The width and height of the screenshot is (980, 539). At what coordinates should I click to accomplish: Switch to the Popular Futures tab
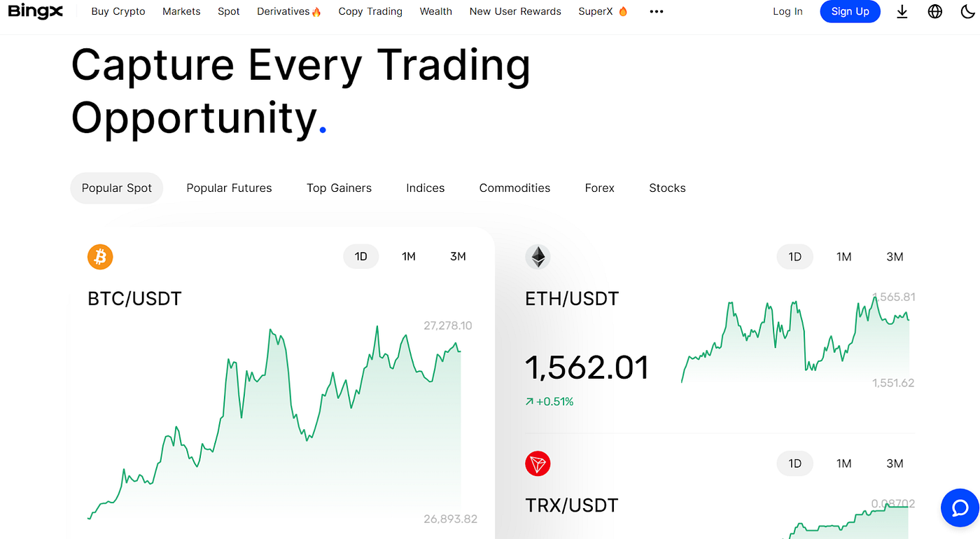tap(229, 188)
